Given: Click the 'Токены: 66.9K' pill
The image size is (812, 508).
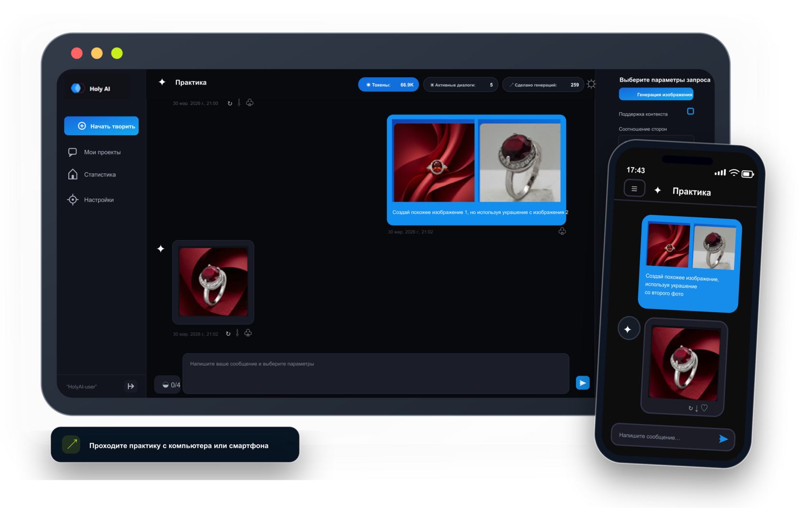Looking at the screenshot, I should pyautogui.click(x=389, y=85).
